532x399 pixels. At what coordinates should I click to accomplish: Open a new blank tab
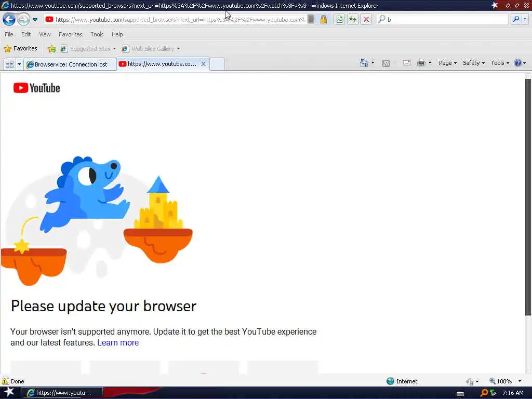[x=217, y=64]
